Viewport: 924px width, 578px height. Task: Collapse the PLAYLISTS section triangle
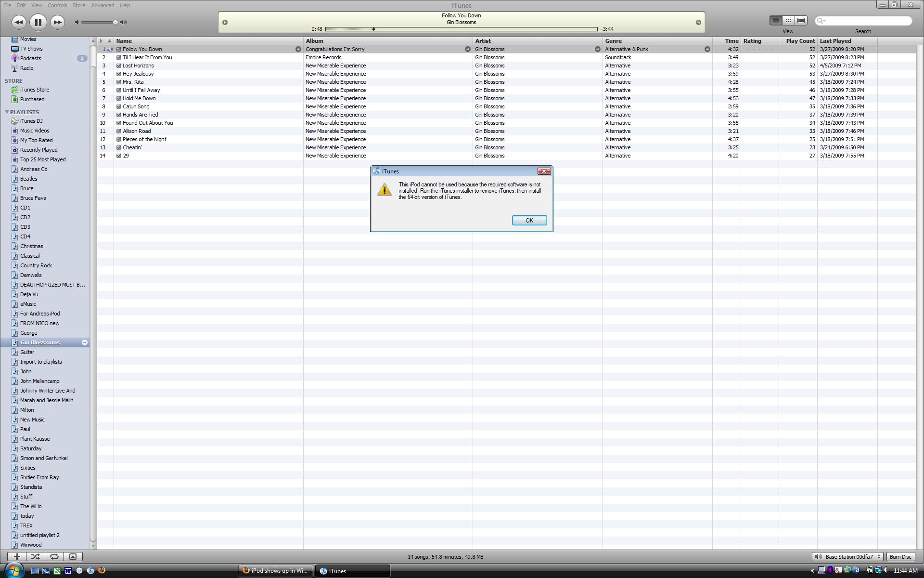click(7, 112)
